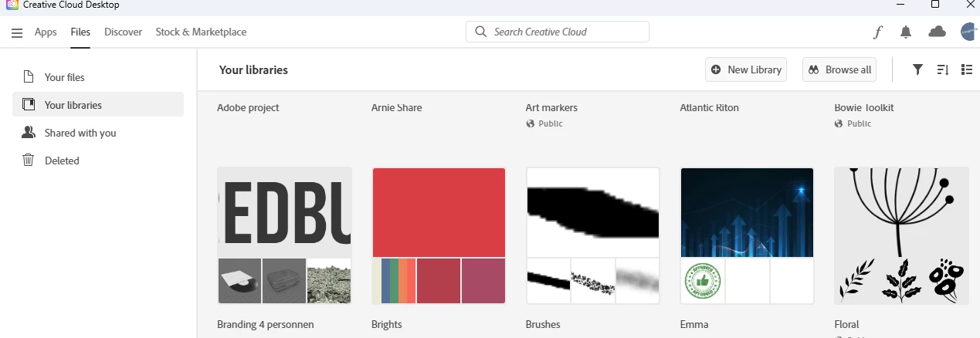Click the Arnie Share library name
980x338 pixels.
tap(396, 107)
